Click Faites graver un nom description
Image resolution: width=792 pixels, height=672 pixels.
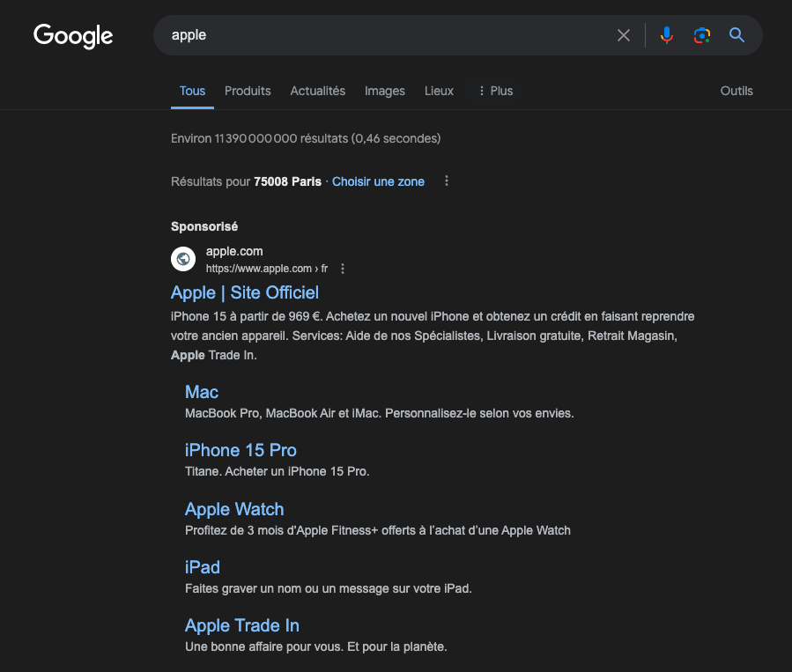coord(329,588)
